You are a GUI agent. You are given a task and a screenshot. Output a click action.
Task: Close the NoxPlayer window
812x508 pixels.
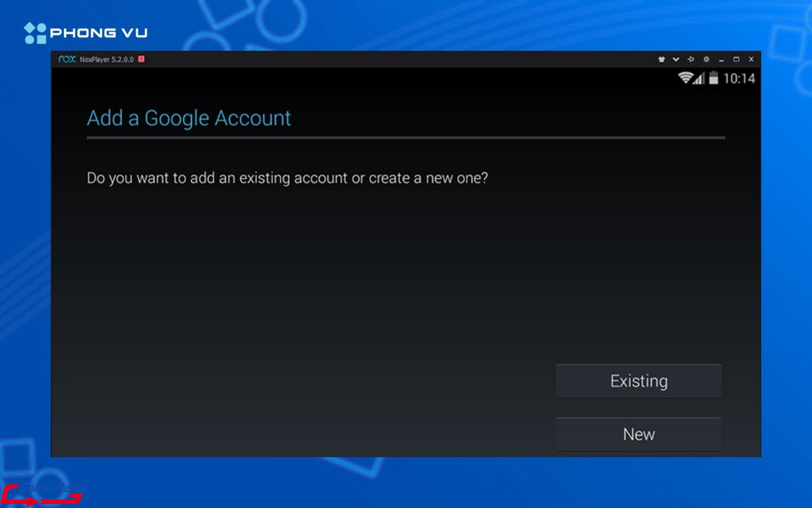751,59
